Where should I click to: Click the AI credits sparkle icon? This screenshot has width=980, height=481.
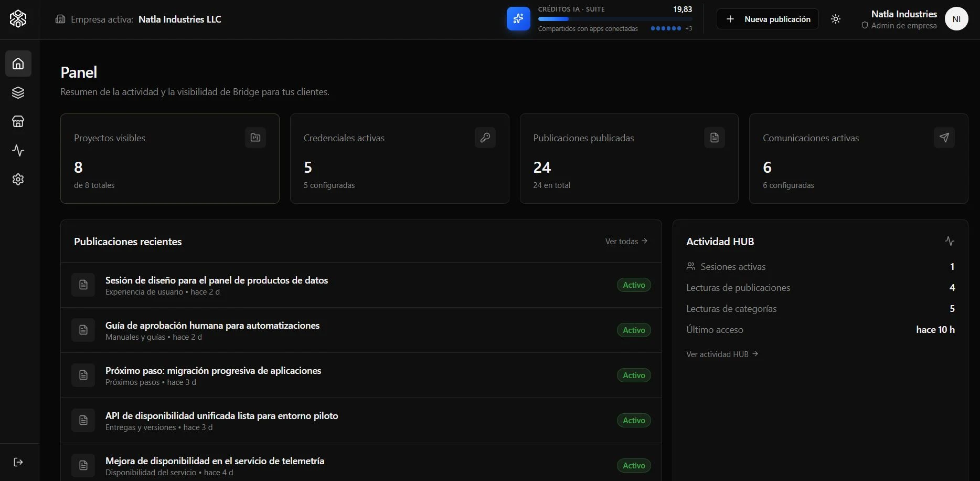click(518, 19)
